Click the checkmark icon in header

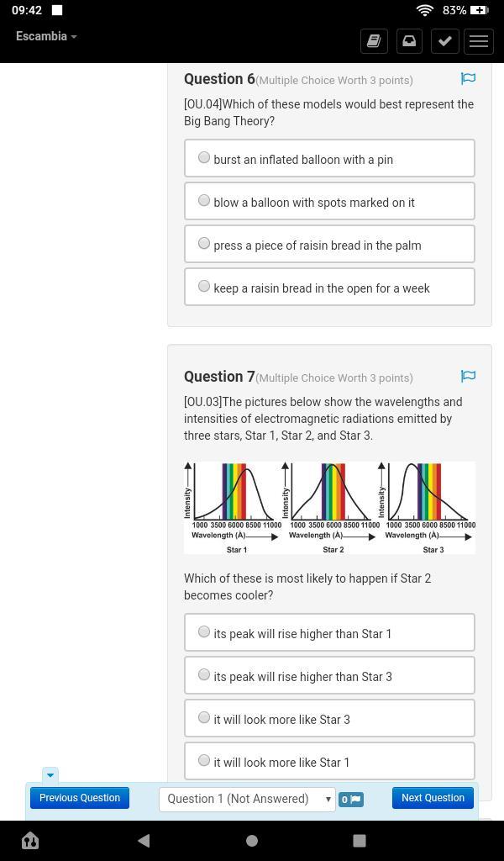click(444, 40)
